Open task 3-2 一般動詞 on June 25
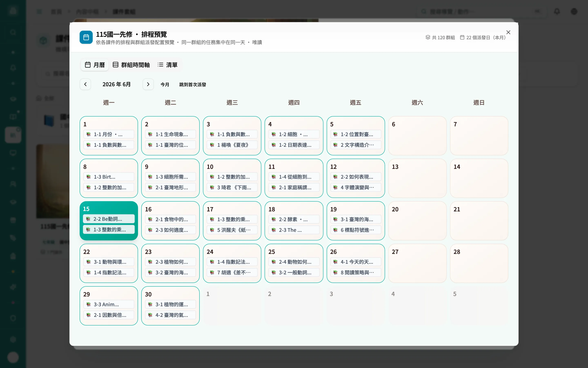588x368 pixels. [294, 273]
